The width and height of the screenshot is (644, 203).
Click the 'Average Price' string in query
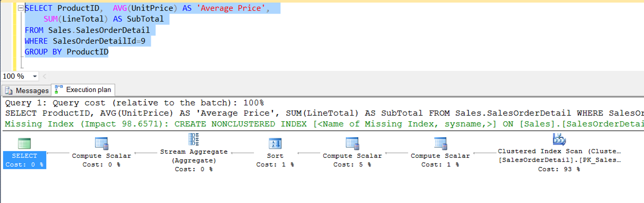coord(232,8)
